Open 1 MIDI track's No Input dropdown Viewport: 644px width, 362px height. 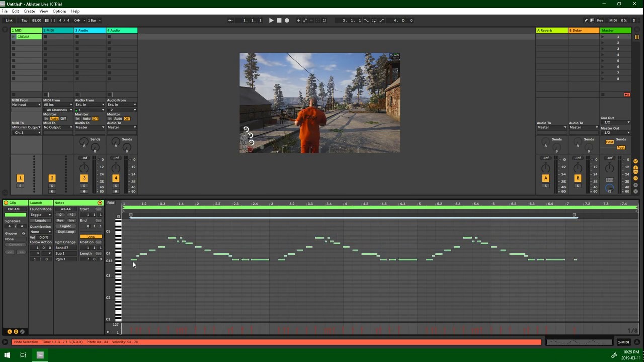pos(26,104)
